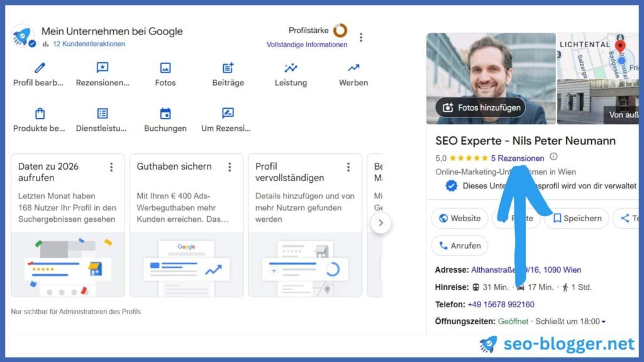Open Um Rezensionen bitten icon
This screenshot has height=362, width=644.
coord(228,113)
